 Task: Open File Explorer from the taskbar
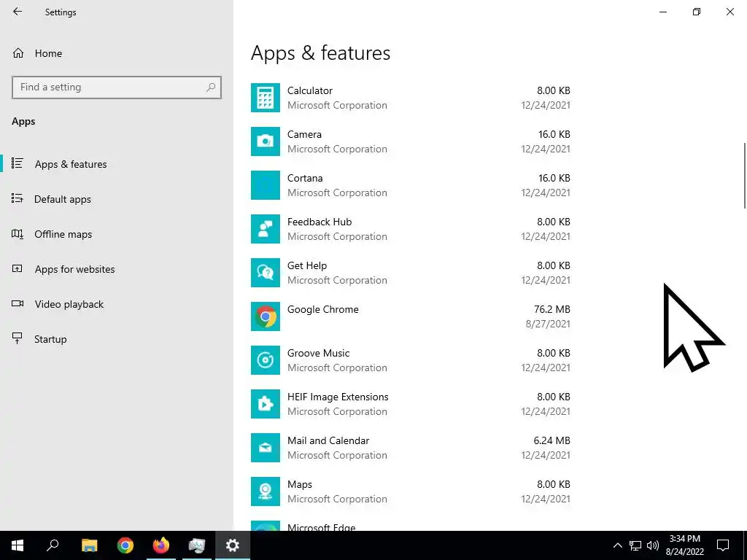[x=89, y=545]
